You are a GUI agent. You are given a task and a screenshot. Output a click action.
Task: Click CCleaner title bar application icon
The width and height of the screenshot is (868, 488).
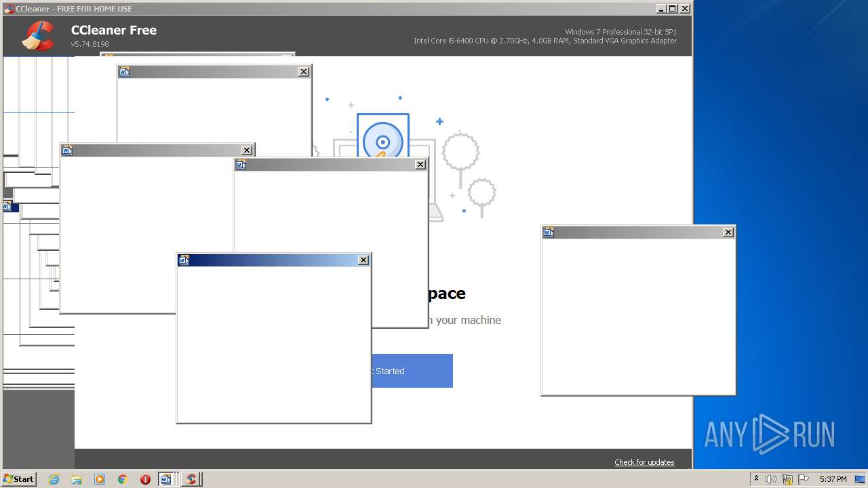pos(9,9)
